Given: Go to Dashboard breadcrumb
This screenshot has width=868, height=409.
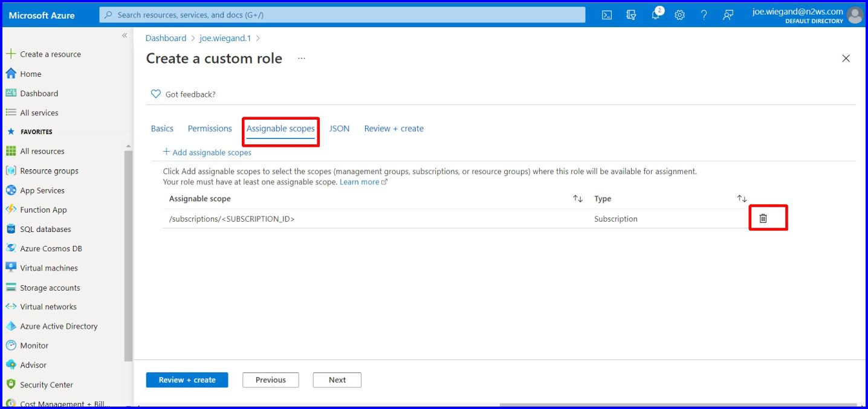Looking at the screenshot, I should tap(166, 38).
